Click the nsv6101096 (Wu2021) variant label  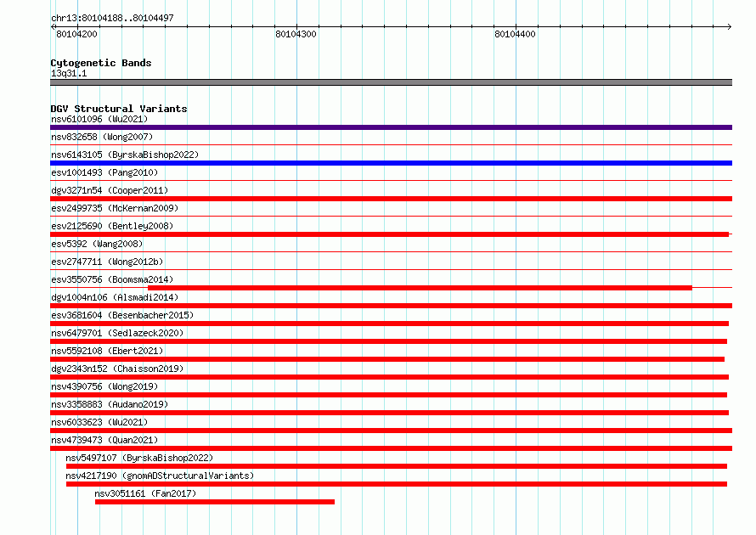click(99, 119)
